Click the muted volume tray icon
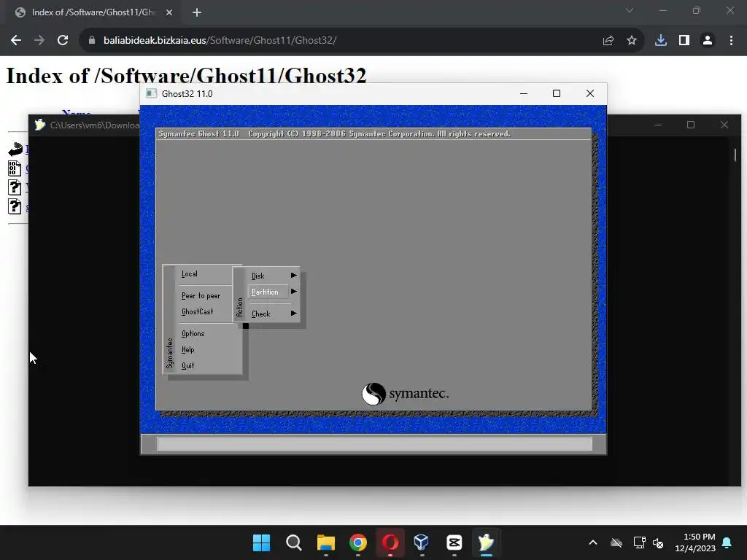Viewport: 747px width, 560px height. 658,542
